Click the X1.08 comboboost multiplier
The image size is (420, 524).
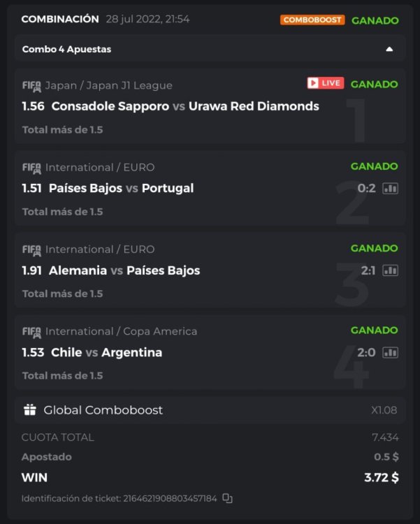[x=384, y=410]
